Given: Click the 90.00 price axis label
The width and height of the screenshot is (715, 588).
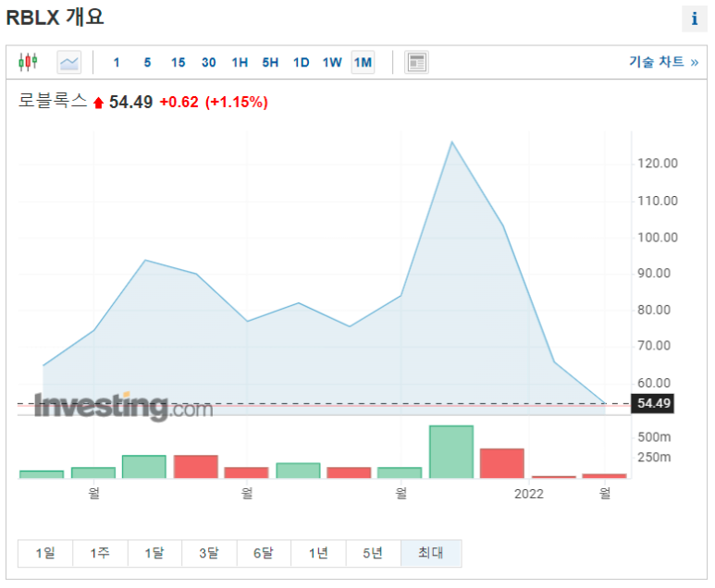Looking at the screenshot, I should point(654,273).
